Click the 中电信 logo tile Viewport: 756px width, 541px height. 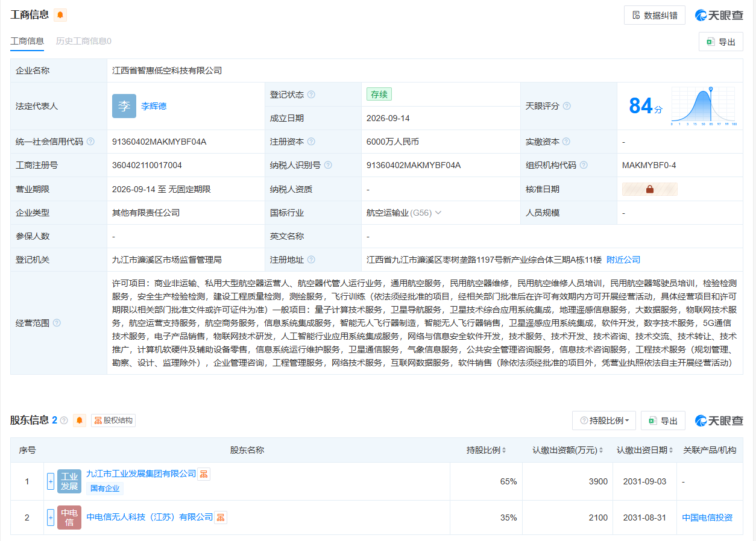(x=69, y=518)
